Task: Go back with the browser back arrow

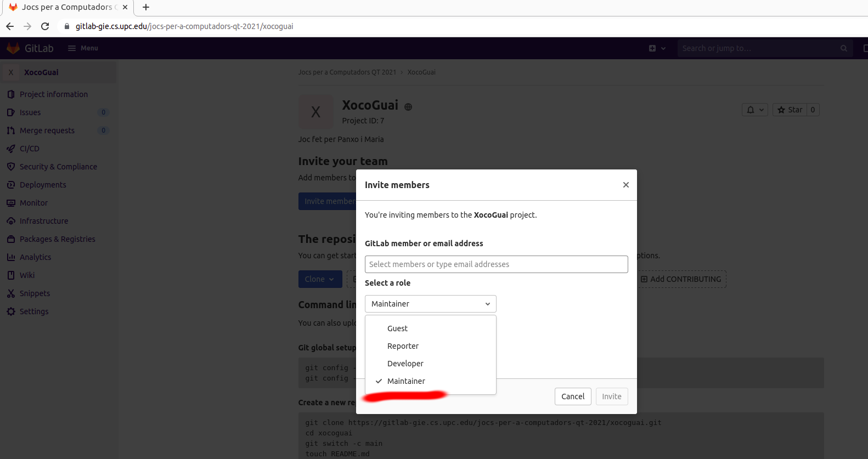Action: point(10,26)
